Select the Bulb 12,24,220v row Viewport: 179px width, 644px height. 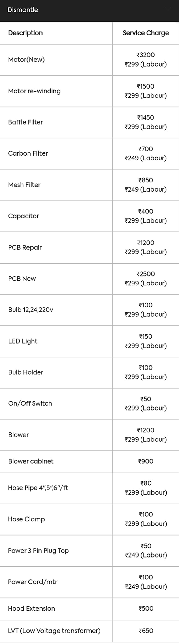click(x=31, y=310)
